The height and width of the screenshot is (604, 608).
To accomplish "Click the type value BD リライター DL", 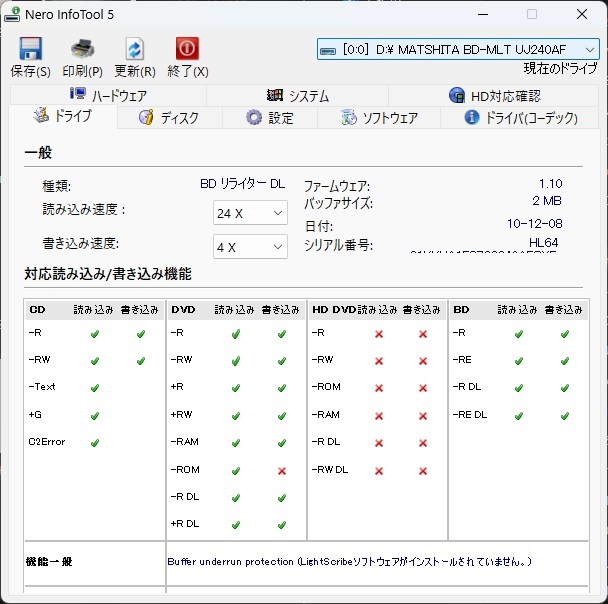I will click(x=242, y=184).
